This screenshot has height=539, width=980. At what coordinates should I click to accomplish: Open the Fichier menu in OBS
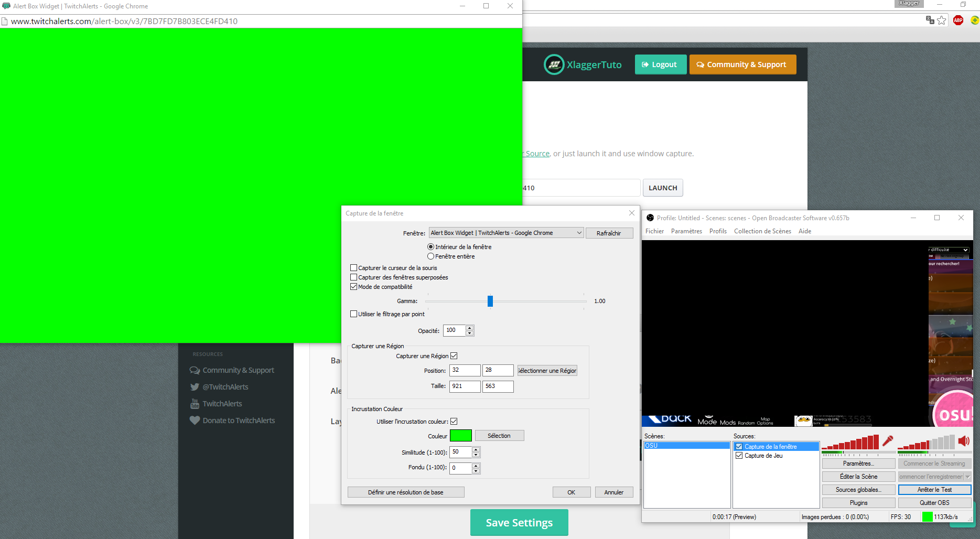(x=654, y=231)
